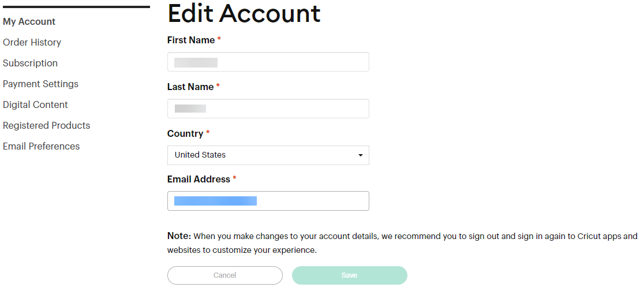
Task: Open the My Account section
Action: pyautogui.click(x=29, y=21)
